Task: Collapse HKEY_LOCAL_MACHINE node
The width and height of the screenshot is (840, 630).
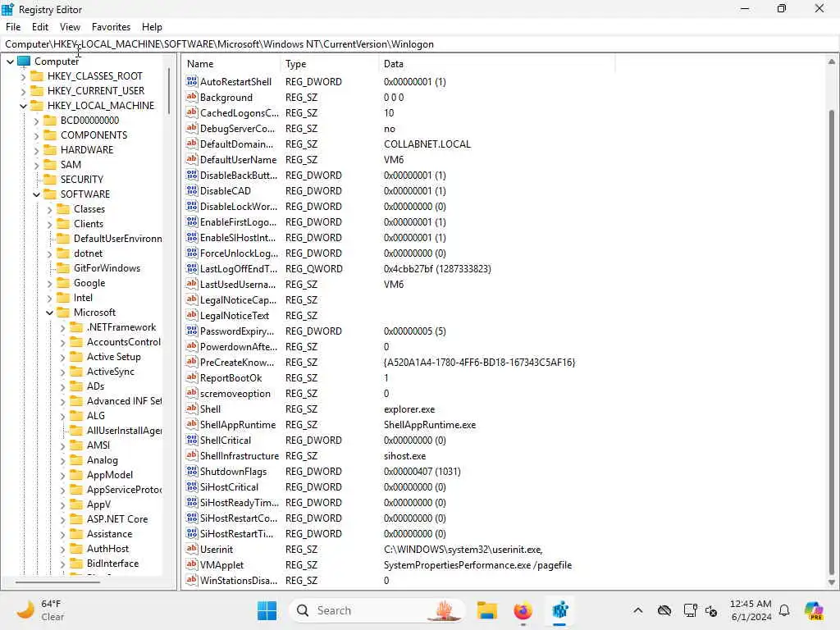Action: click(23, 106)
